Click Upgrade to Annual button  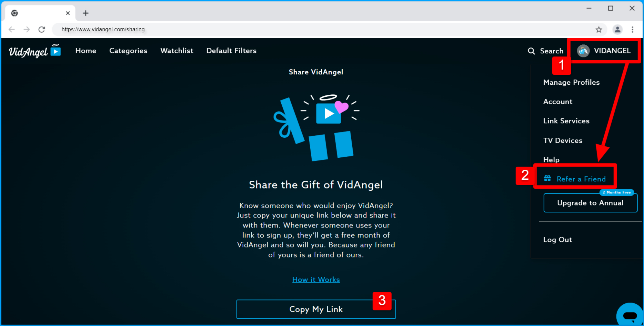(590, 203)
